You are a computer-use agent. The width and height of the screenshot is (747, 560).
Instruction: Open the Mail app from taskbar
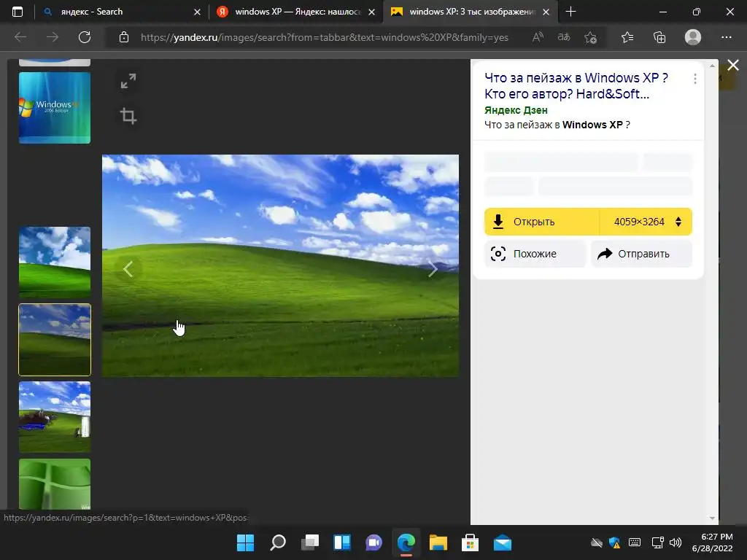[x=503, y=542]
